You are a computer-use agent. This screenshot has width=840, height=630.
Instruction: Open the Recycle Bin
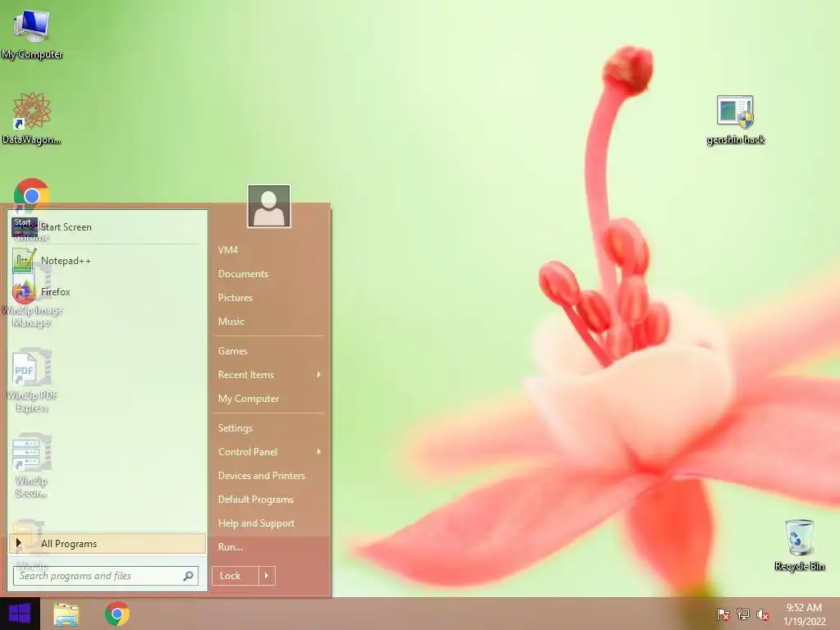pos(799,545)
